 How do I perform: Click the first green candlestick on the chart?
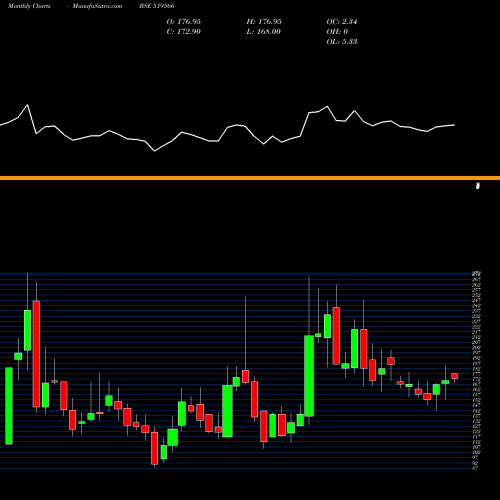click(9, 406)
